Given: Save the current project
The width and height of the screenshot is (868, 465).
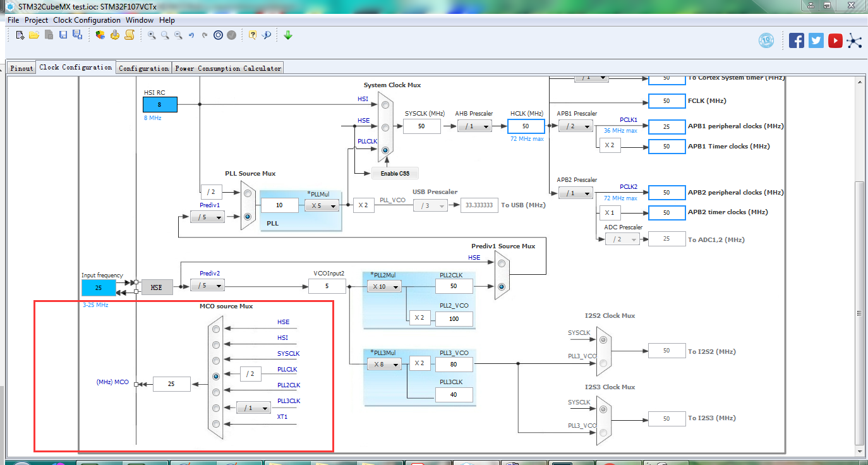Looking at the screenshot, I should point(63,35).
